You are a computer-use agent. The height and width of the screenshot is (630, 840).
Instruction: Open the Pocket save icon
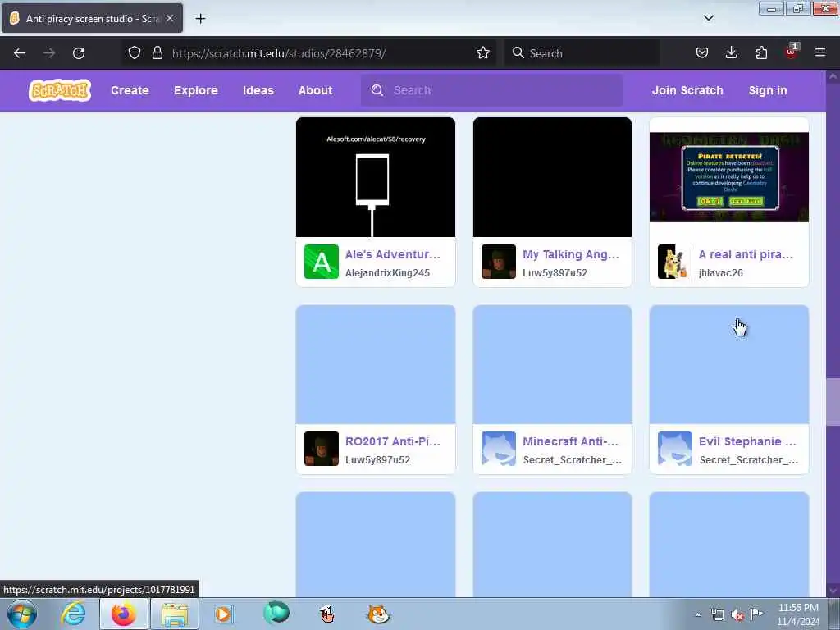pos(702,52)
